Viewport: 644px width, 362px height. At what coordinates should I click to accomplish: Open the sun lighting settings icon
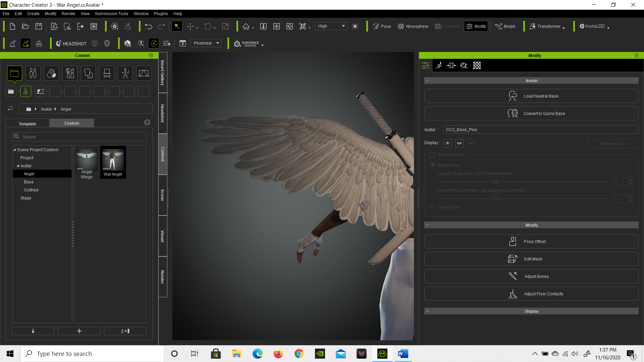355,26
